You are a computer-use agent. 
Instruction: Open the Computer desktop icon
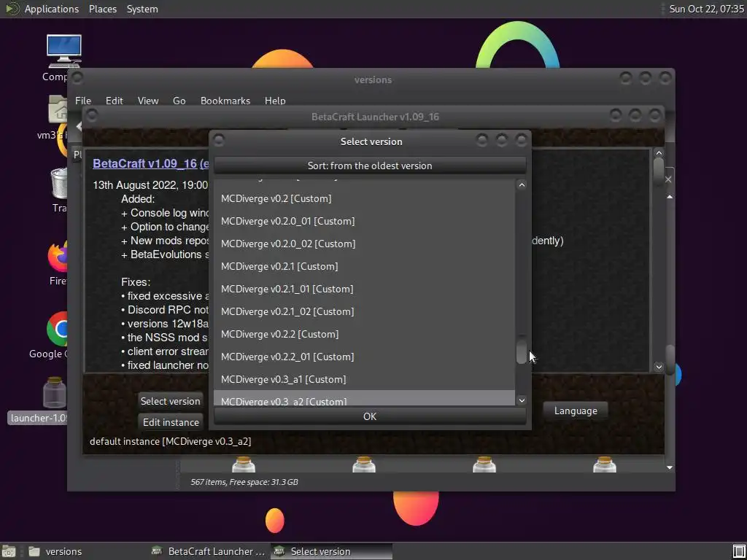(x=63, y=52)
